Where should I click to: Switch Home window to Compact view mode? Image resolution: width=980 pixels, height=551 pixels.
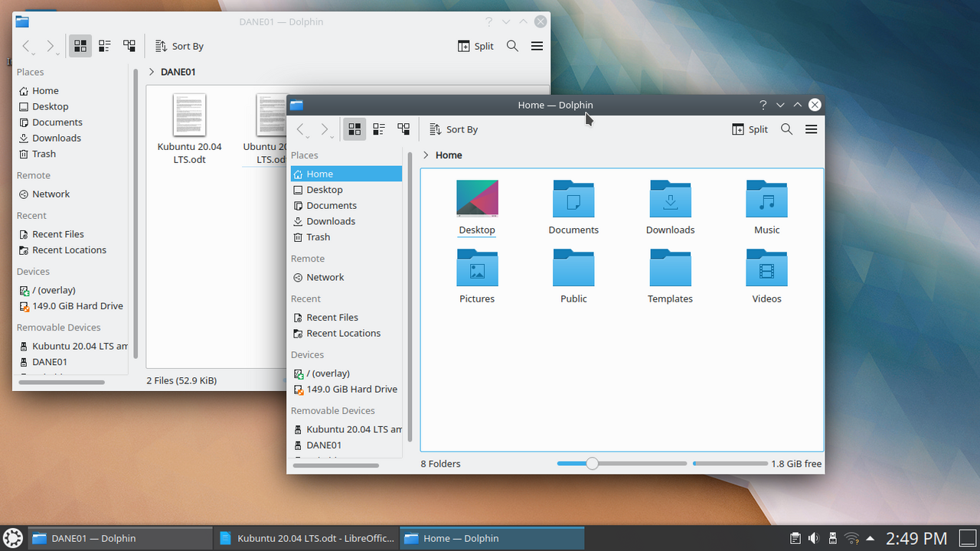(x=379, y=129)
